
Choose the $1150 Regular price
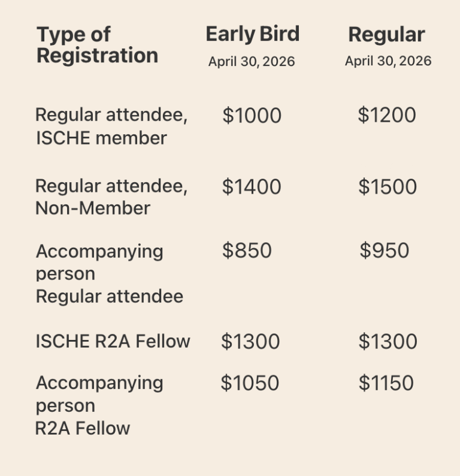click(386, 383)
